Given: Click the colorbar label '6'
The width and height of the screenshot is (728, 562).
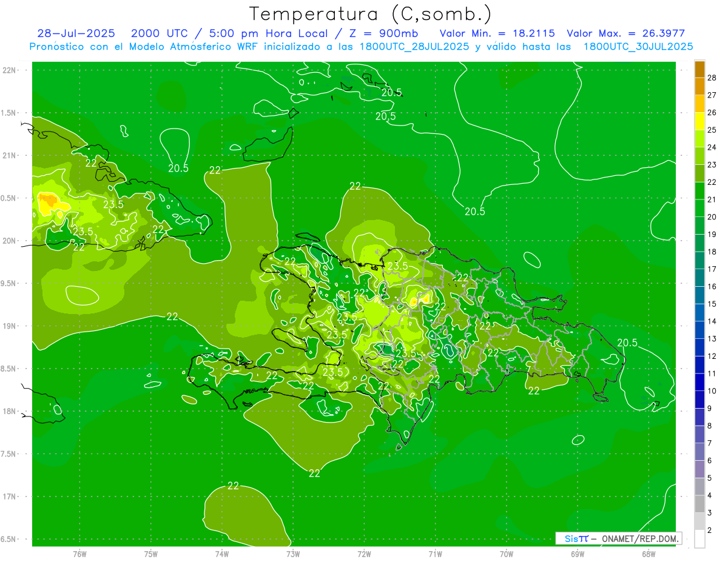Looking at the screenshot, I should pyautogui.click(x=710, y=461).
